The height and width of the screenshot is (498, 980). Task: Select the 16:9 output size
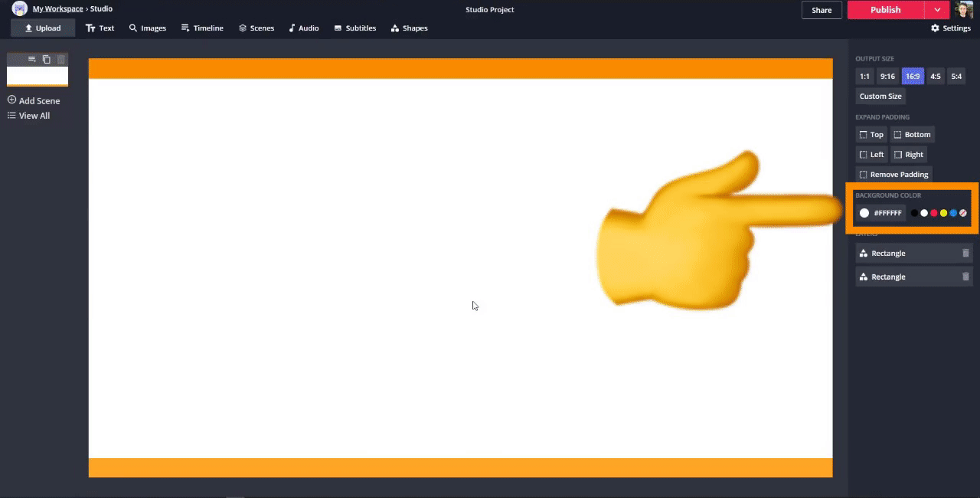913,77
